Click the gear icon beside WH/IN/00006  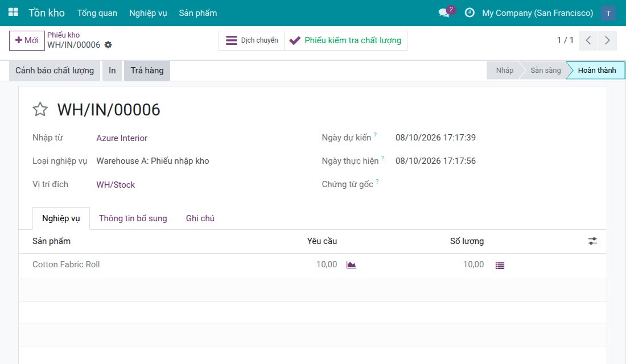(x=108, y=45)
